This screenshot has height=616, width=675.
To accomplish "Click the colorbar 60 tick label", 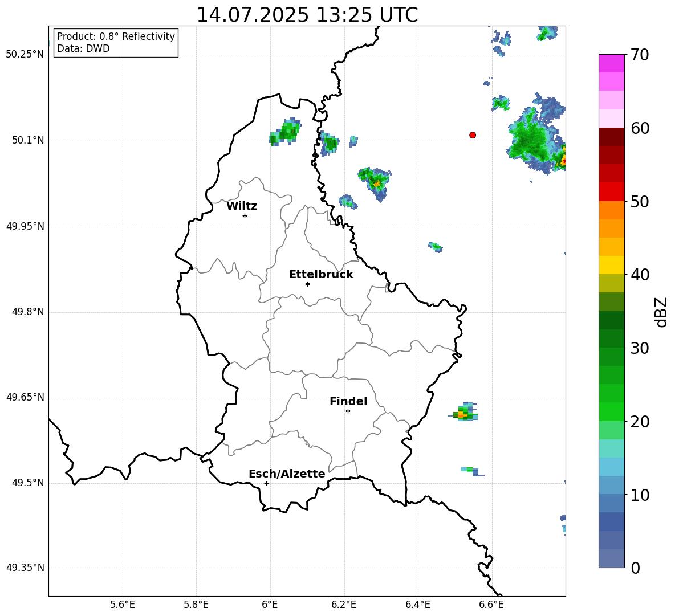I will (x=640, y=128).
